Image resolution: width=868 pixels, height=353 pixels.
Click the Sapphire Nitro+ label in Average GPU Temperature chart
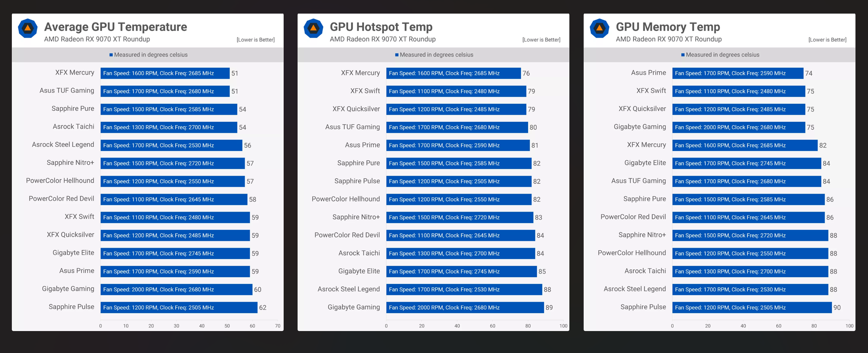tap(70, 163)
